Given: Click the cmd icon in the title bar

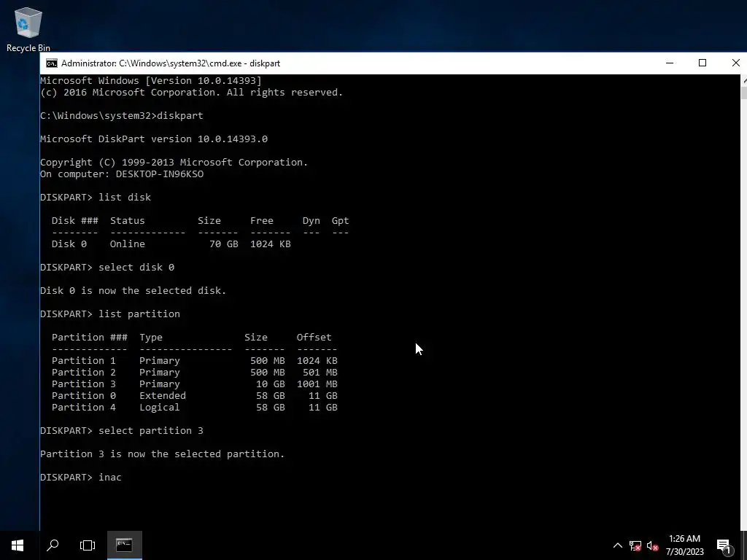Looking at the screenshot, I should pos(52,63).
